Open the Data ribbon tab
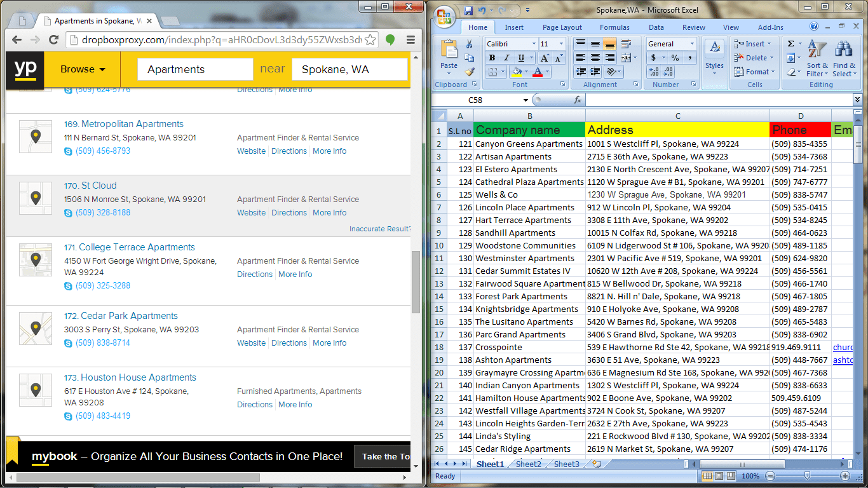 (x=656, y=27)
